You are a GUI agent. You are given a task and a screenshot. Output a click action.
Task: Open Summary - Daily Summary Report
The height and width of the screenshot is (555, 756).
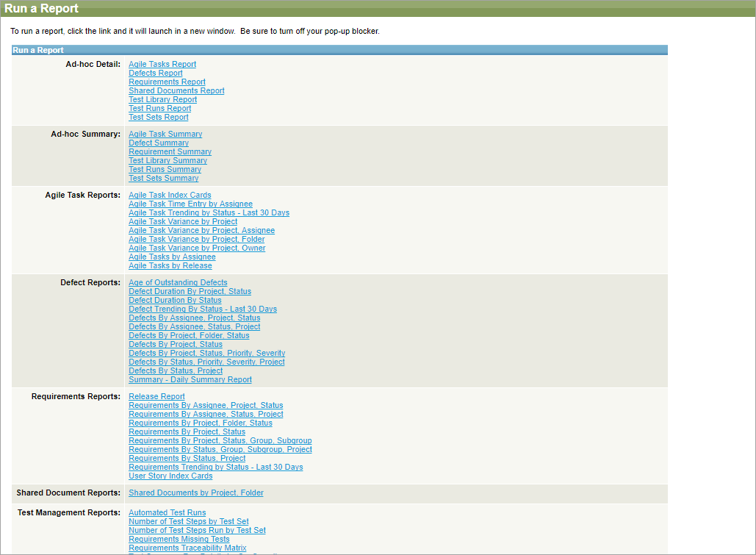190,380
